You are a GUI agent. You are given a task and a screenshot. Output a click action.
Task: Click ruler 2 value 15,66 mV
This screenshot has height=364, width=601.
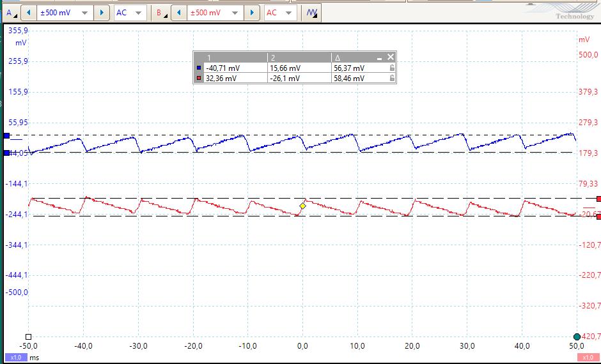click(x=286, y=68)
